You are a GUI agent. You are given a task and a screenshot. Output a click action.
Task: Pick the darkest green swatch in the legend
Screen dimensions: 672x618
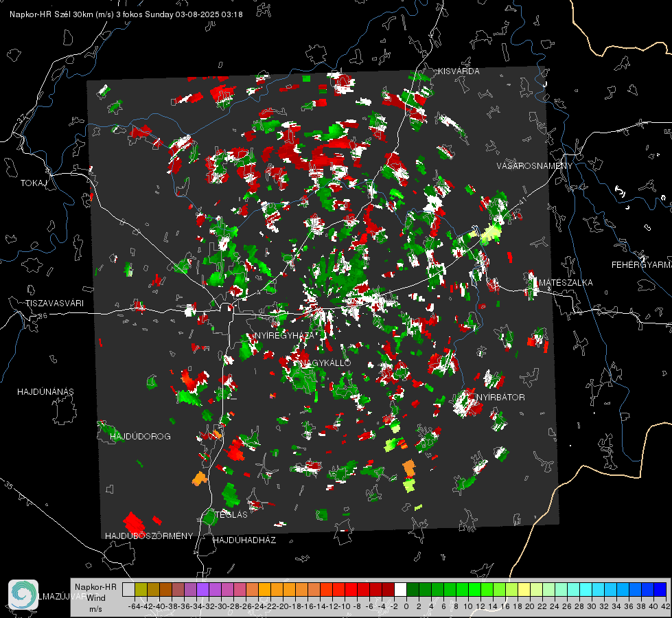pos(413,590)
